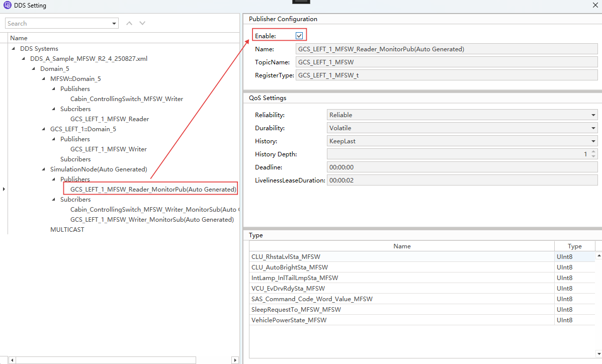This screenshot has width=602, height=364.
Task: Select the VehiclePowerState_MFSW row
Action: tap(289, 320)
